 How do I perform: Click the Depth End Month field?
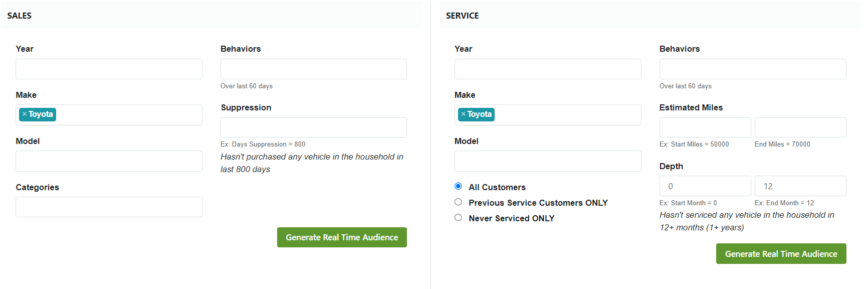click(800, 186)
